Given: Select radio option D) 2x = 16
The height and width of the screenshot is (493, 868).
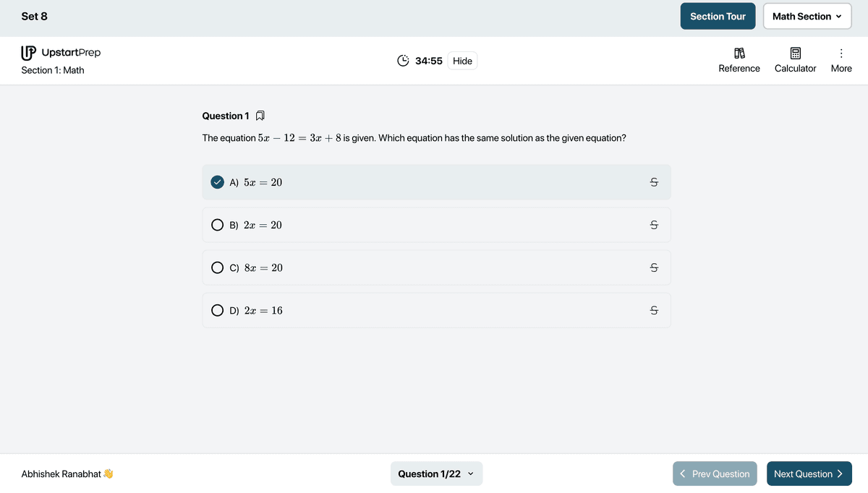Looking at the screenshot, I should 217,310.
